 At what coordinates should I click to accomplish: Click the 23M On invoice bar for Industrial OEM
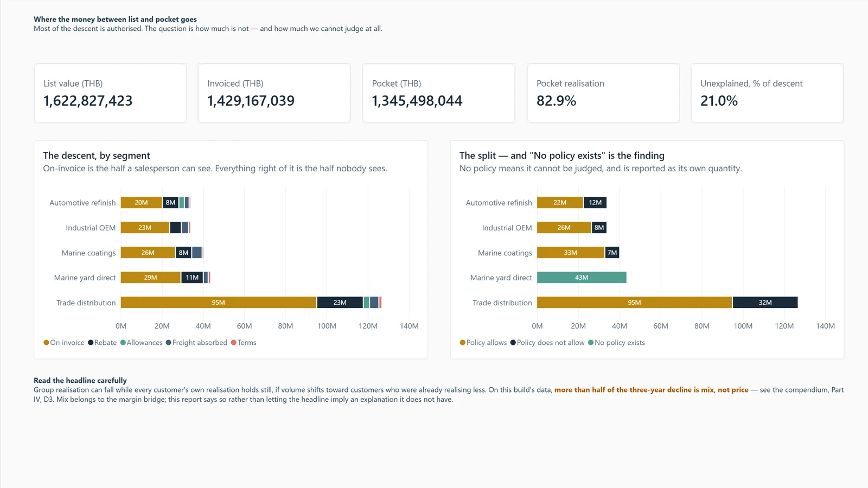click(x=145, y=228)
